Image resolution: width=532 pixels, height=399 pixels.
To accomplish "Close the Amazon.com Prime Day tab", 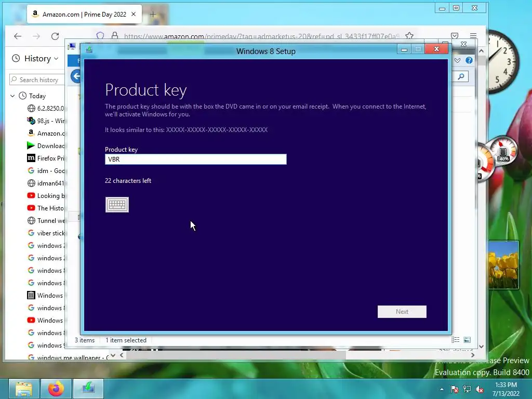I will pos(134,14).
